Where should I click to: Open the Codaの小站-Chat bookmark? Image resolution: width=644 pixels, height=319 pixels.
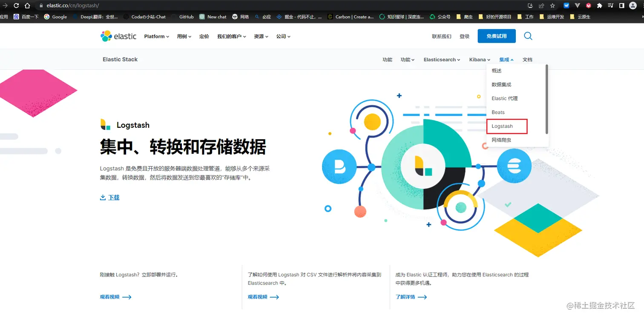[145, 17]
